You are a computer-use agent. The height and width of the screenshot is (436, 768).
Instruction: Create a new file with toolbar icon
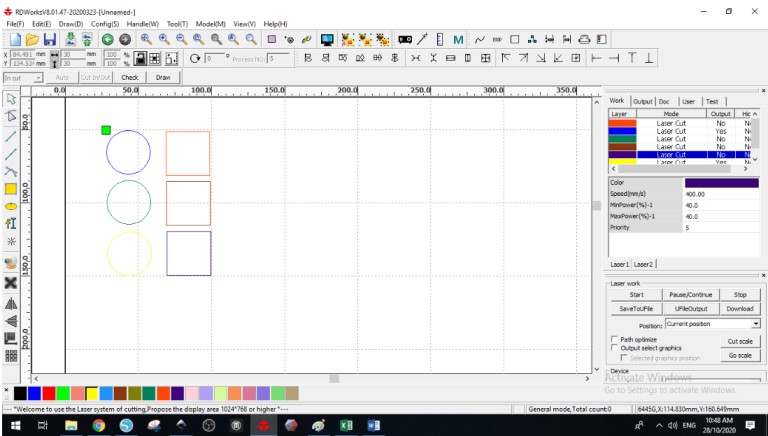pyautogui.click(x=15, y=40)
